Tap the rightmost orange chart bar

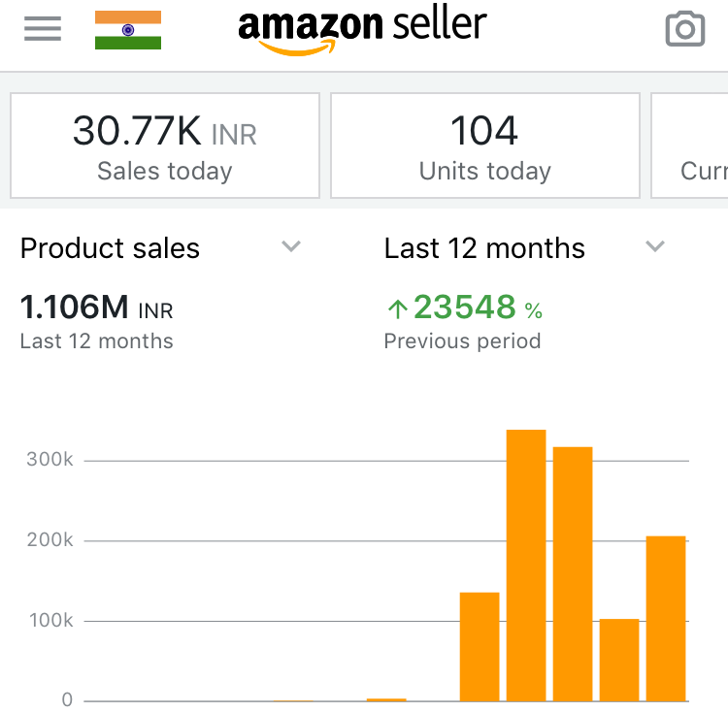tap(666, 618)
